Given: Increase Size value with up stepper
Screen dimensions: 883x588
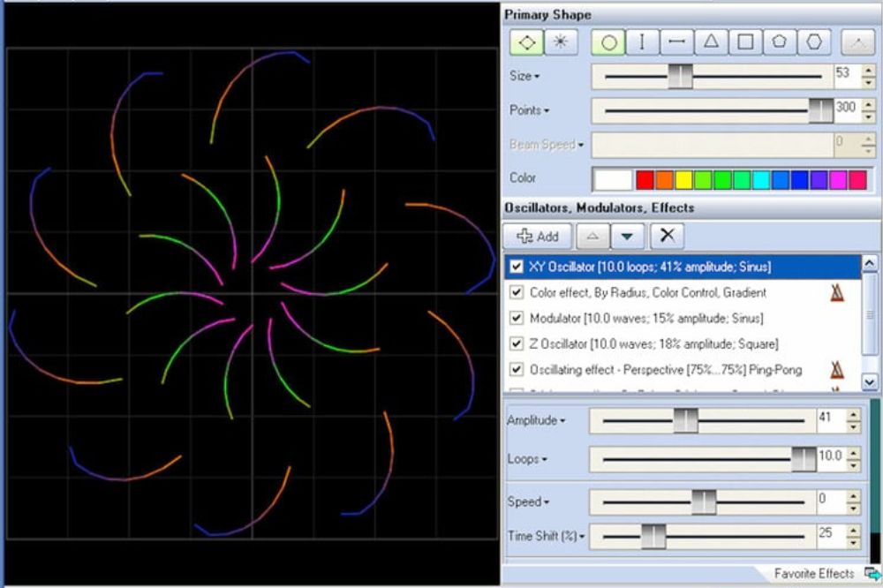Looking at the screenshot, I should tap(868, 71).
